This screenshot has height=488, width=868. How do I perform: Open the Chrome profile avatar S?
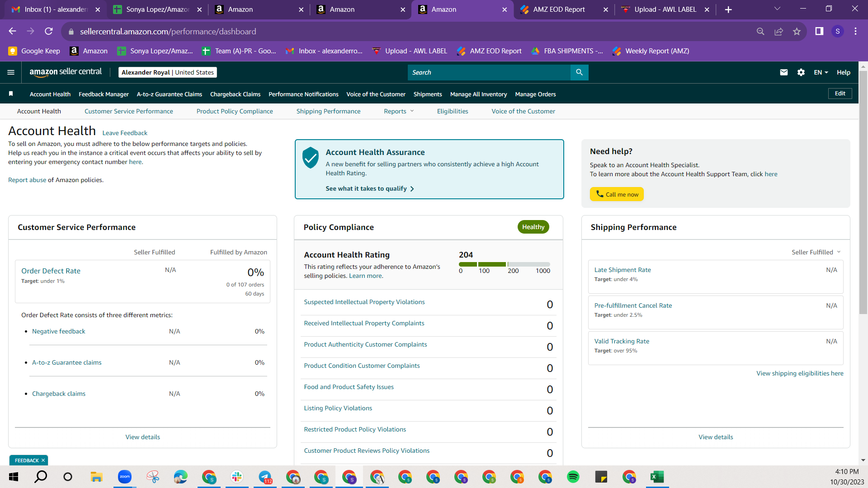click(x=838, y=31)
